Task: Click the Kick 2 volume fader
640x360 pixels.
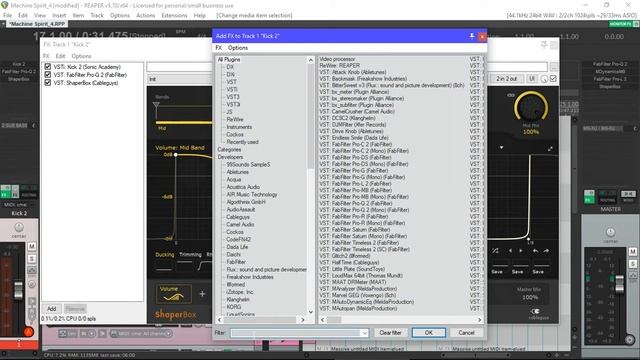Action: click(18, 290)
